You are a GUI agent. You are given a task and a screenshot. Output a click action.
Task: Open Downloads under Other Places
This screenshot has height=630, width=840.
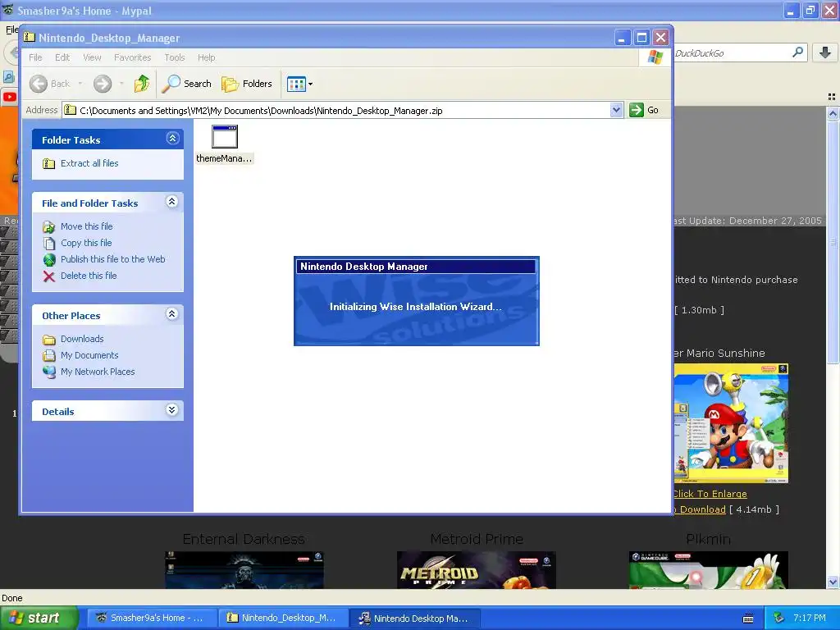click(x=82, y=339)
